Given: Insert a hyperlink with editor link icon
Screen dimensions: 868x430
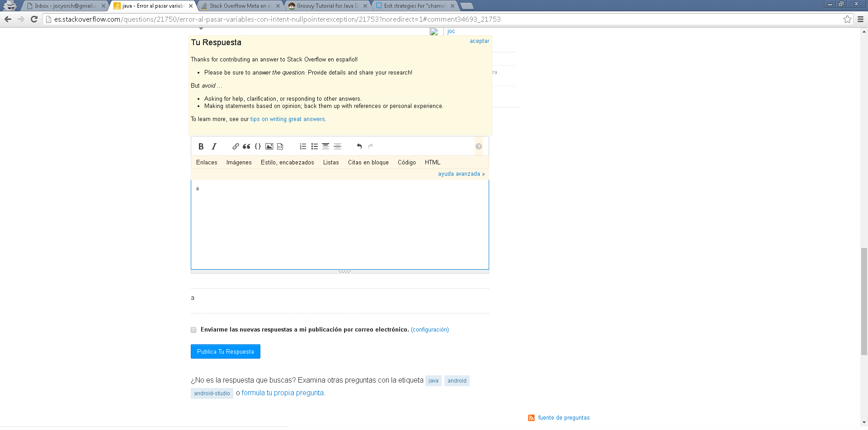Looking at the screenshot, I should click(236, 146).
